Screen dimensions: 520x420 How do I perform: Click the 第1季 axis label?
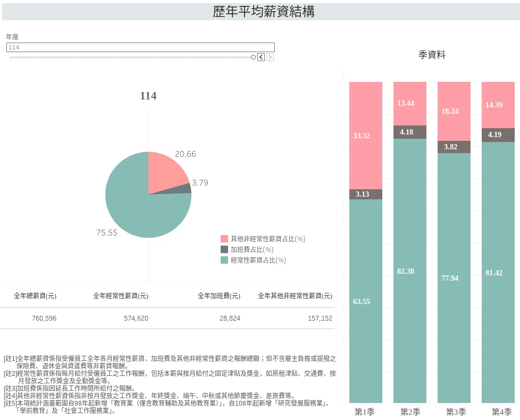tap(365, 412)
